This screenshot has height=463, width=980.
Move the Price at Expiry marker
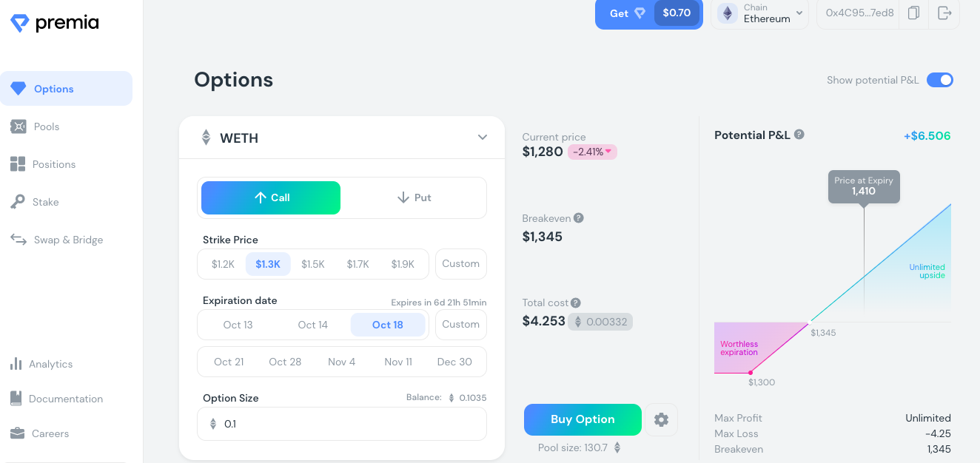864,186
